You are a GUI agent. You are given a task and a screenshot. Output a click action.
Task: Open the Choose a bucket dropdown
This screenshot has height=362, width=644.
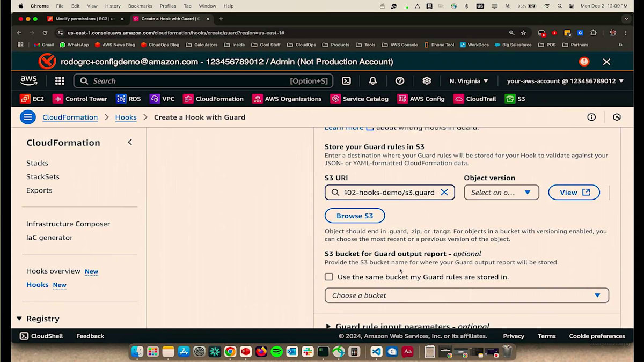tap(467, 295)
